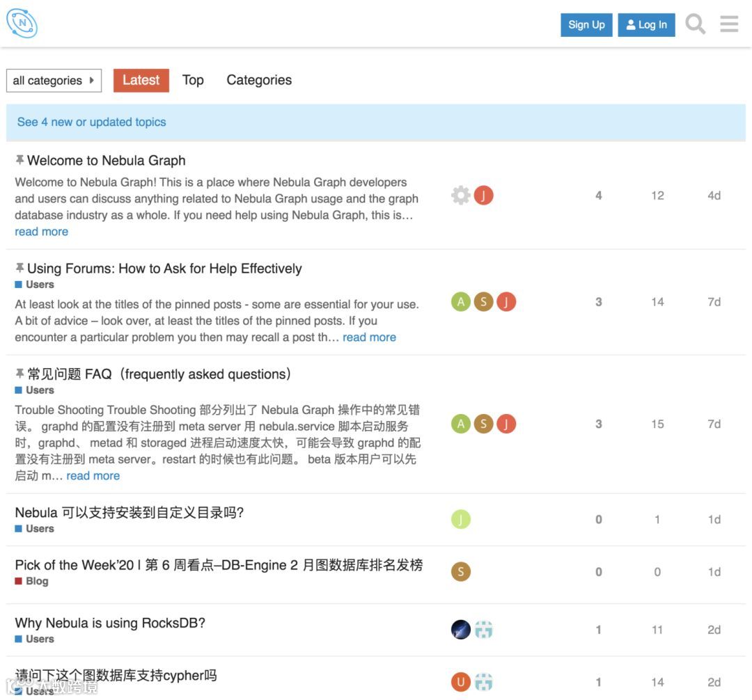Click 2d activity in RocksDB row
This screenshot has width=752, height=700.
pos(714,630)
